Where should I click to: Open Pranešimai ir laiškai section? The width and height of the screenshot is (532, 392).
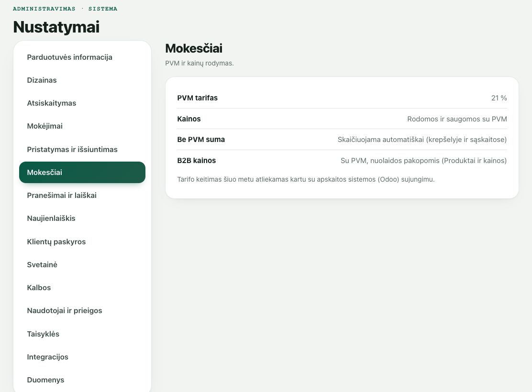[x=82, y=196]
